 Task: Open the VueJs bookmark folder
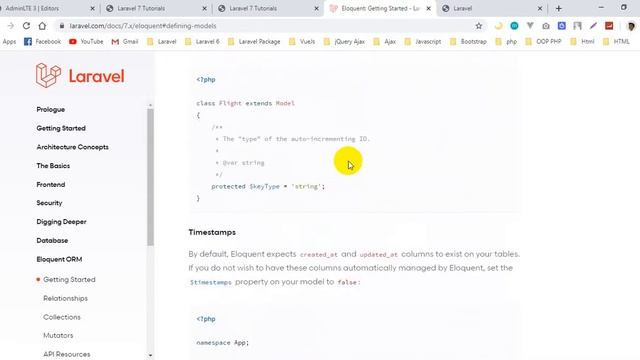[x=302, y=41]
